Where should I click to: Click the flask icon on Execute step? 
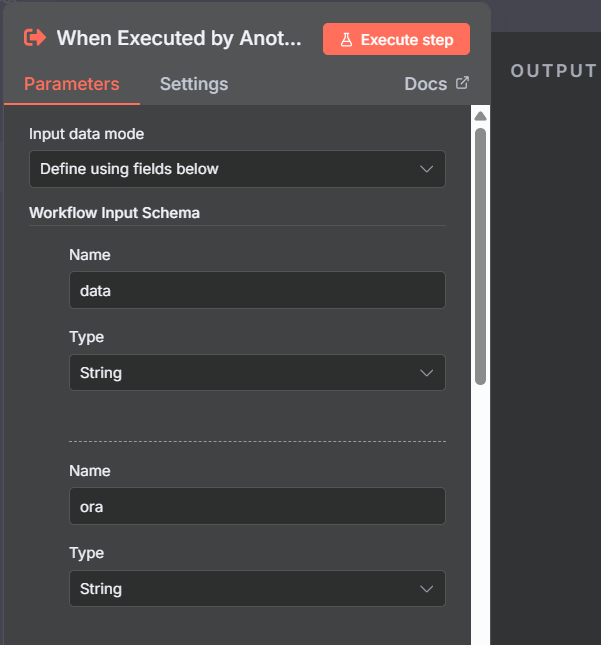[x=346, y=40]
